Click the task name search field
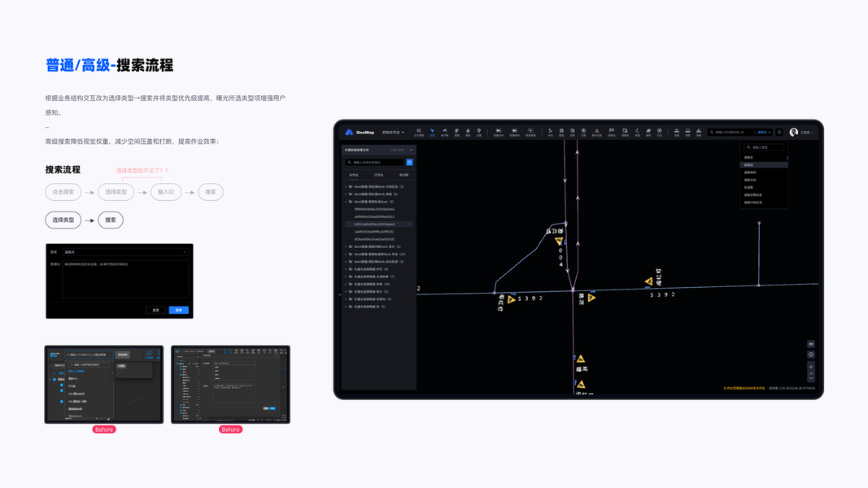Viewport: 868px width, 488px height. (x=375, y=162)
